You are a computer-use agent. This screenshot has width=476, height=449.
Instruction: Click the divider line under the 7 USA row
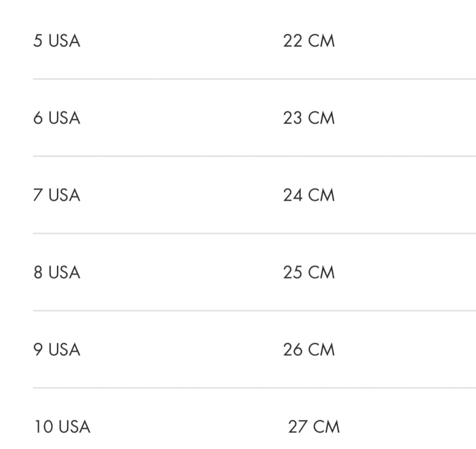click(254, 233)
